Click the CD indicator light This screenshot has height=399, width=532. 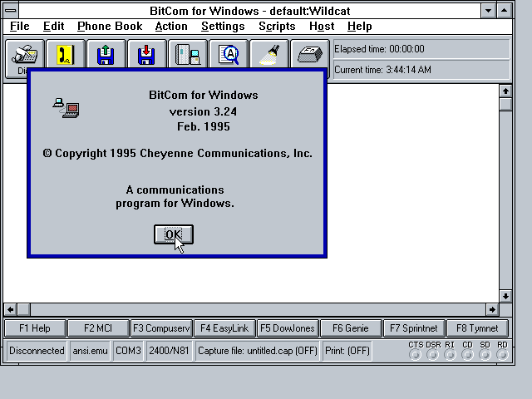point(467,355)
